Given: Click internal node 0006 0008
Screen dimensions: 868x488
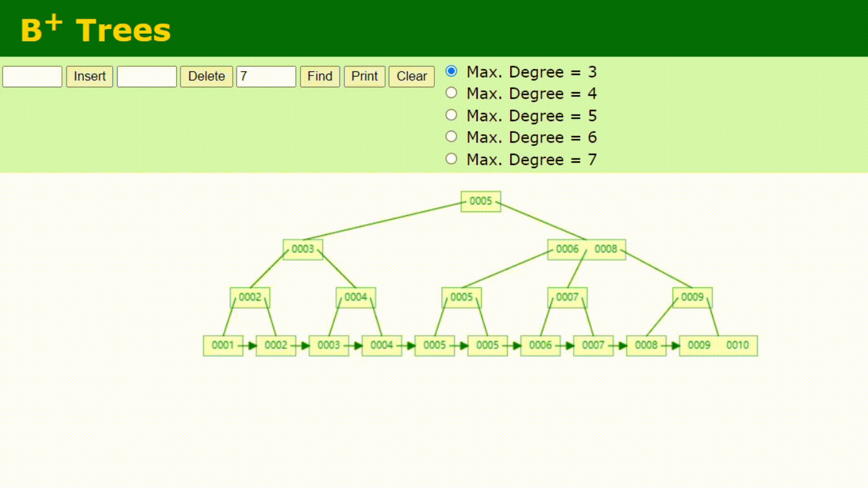Looking at the screenshot, I should point(585,249).
